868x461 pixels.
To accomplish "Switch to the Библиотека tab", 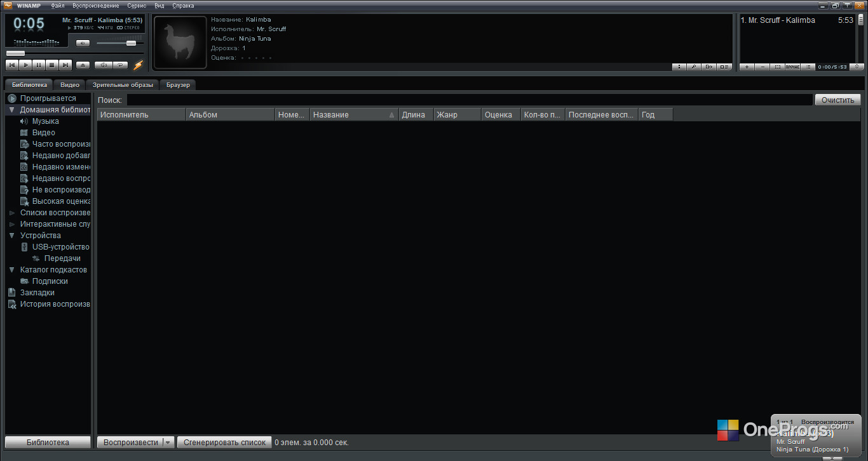I will coord(29,84).
